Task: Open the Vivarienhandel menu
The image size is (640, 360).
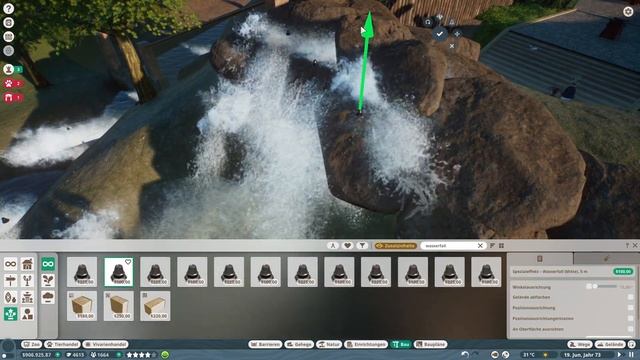Action: point(106,344)
